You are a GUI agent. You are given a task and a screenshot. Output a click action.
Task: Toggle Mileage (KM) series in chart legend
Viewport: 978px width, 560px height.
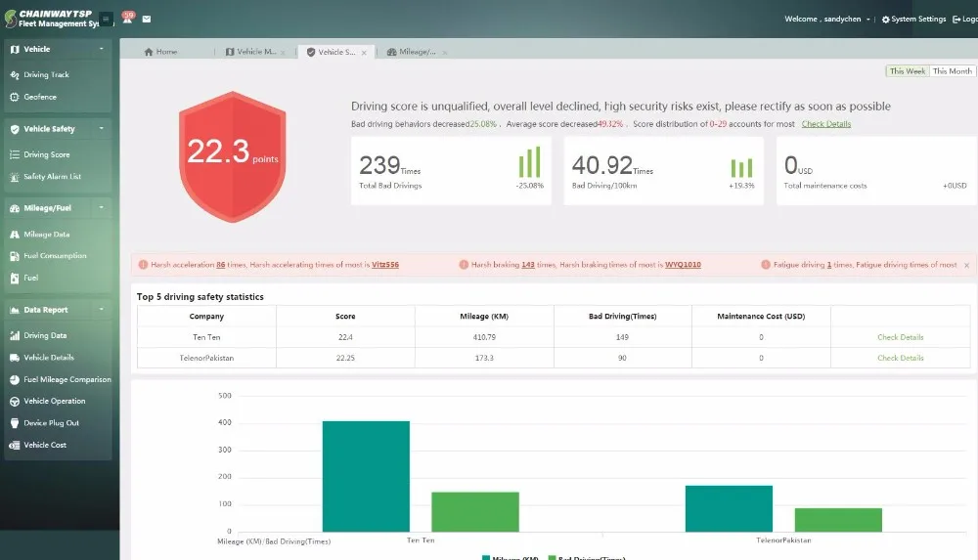[510, 557]
